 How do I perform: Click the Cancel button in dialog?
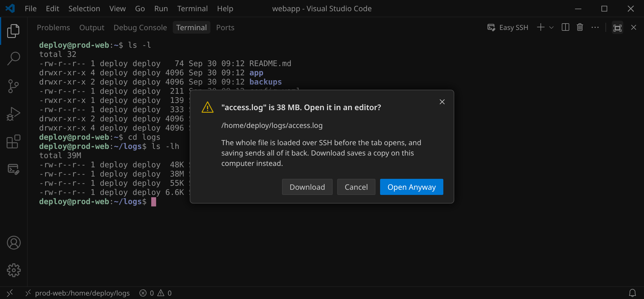[356, 187]
